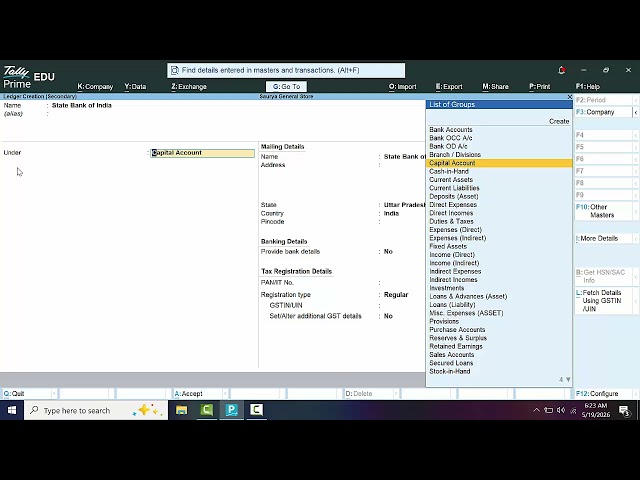This screenshot has height=480, width=640.
Task: Select highlighted Capital Account group
Action: coord(499,163)
